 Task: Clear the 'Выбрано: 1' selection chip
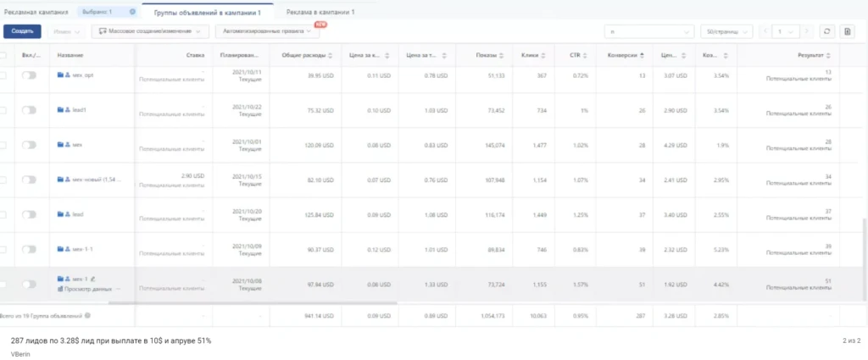(131, 11)
